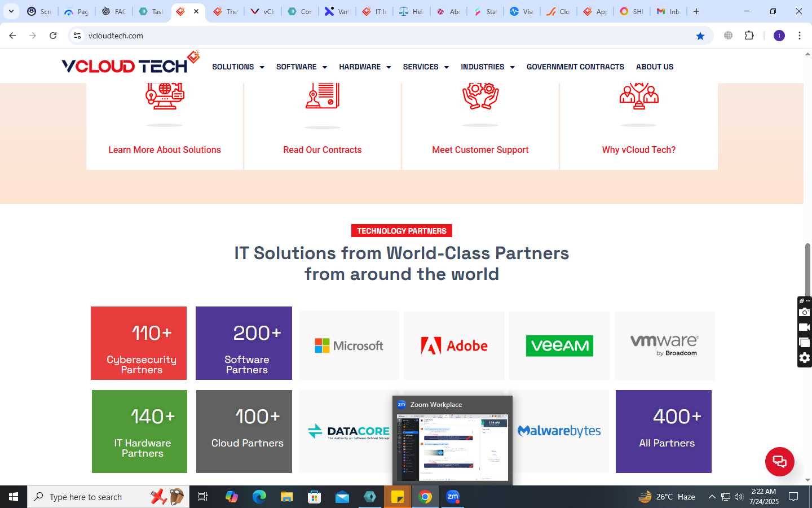The height and width of the screenshot is (508, 812).
Task: Open the volume speaker tray icon
Action: pos(739,497)
